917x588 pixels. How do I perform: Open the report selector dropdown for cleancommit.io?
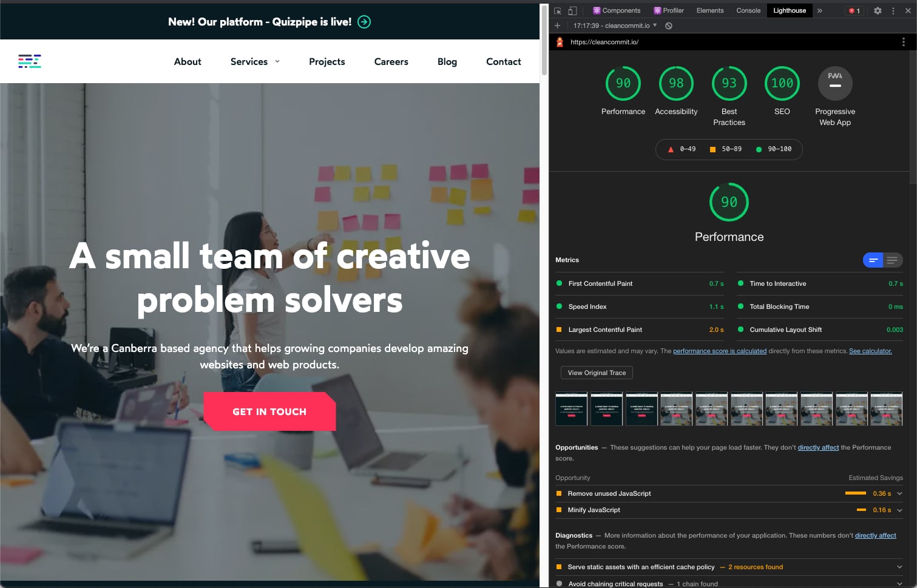[615, 25]
